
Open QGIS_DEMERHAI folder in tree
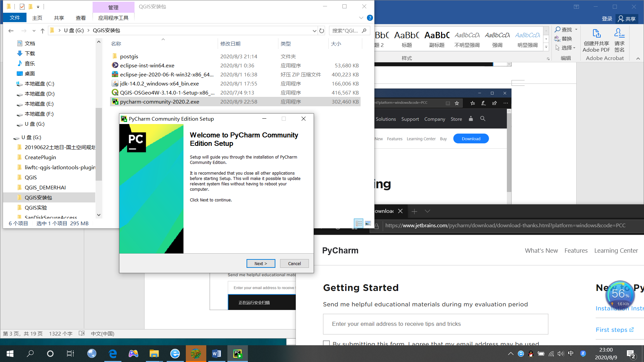pos(45,187)
